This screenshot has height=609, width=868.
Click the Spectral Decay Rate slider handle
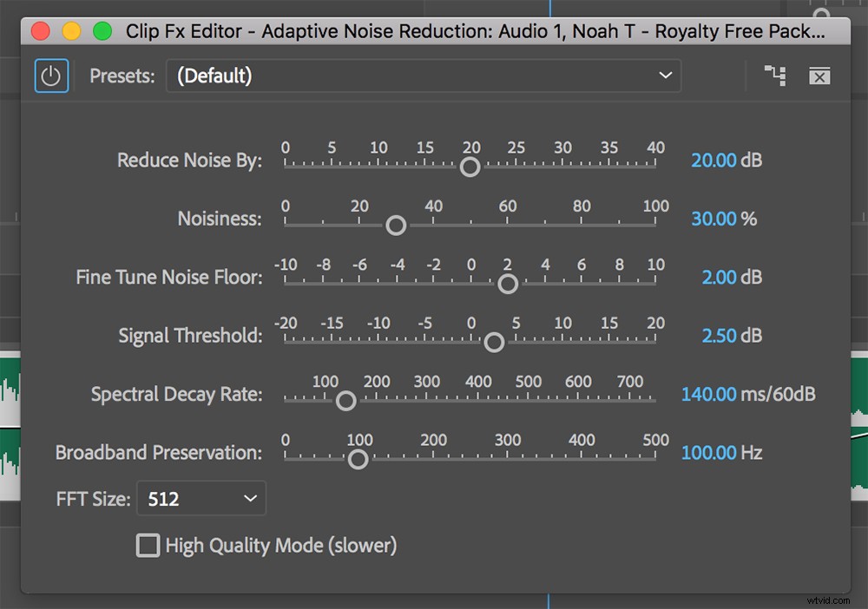click(x=345, y=400)
